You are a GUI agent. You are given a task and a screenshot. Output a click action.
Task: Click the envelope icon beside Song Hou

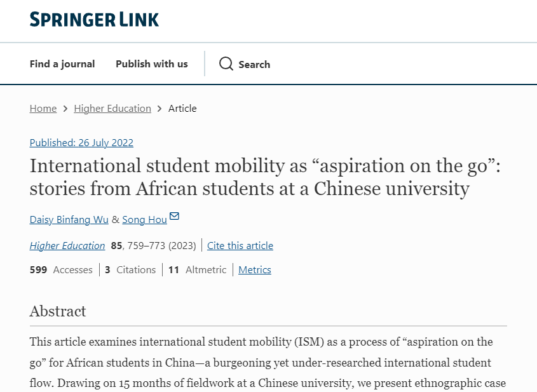tap(175, 217)
